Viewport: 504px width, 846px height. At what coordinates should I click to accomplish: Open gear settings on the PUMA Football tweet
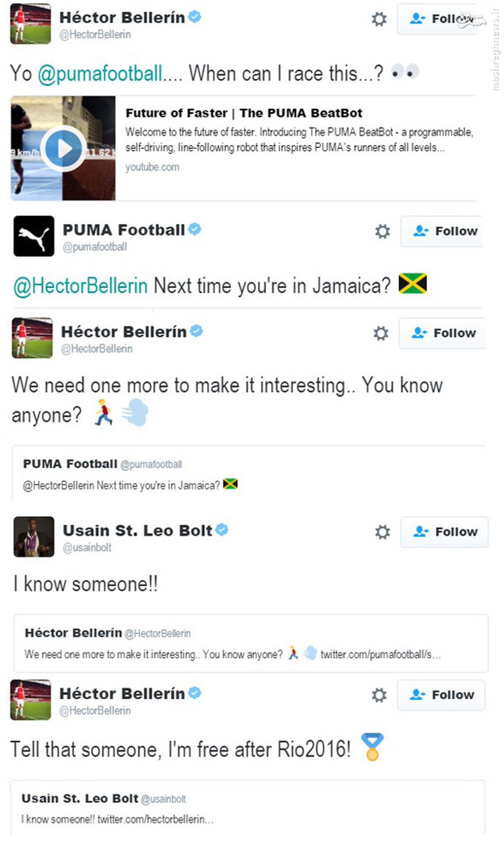(x=382, y=232)
